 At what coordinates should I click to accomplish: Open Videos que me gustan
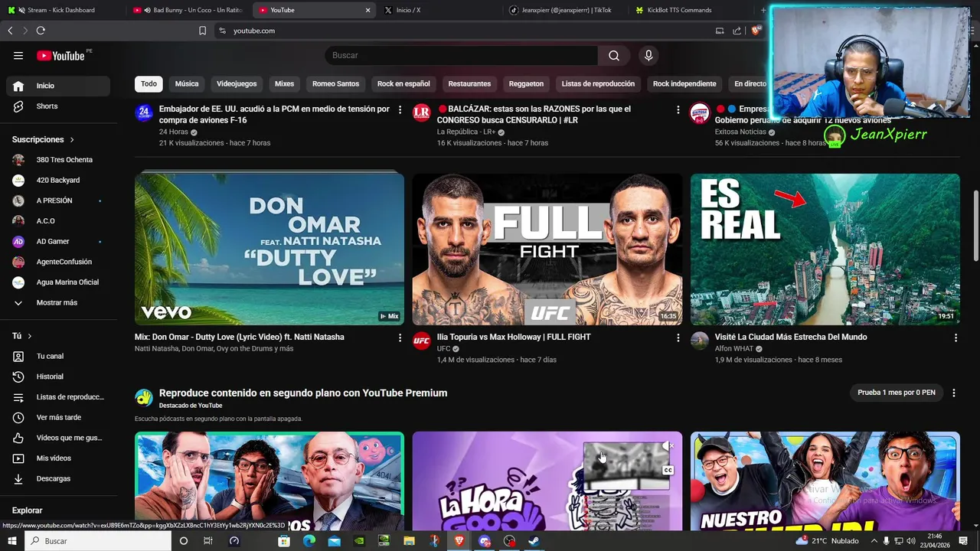coord(58,438)
